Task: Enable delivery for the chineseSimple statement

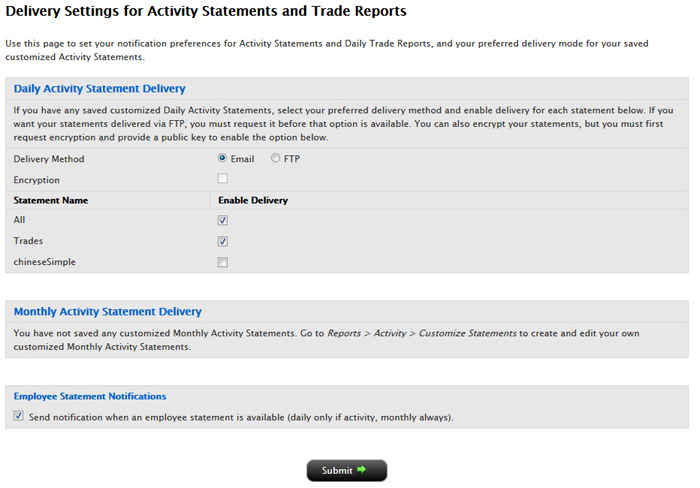Action: click(222, 262)
